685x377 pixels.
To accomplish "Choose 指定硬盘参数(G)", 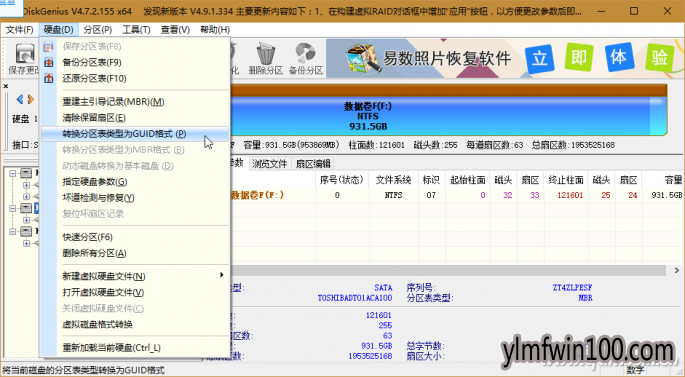I will 135,182.
